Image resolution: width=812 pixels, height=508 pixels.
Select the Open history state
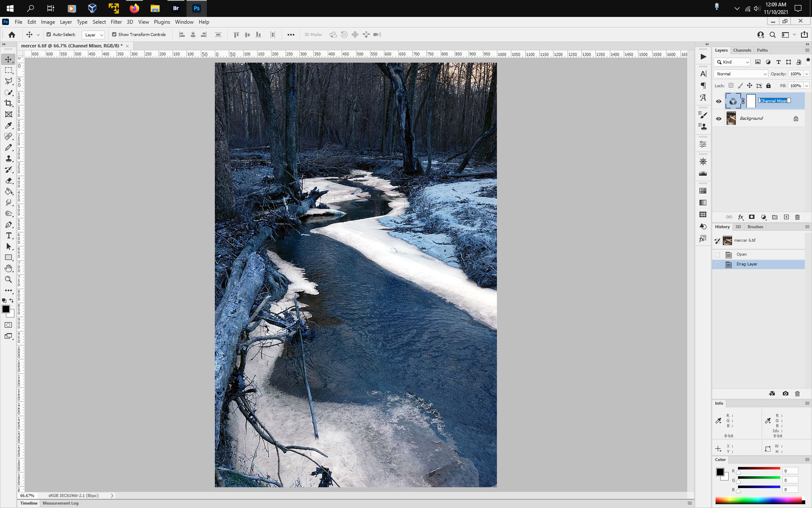pos(741,254)
